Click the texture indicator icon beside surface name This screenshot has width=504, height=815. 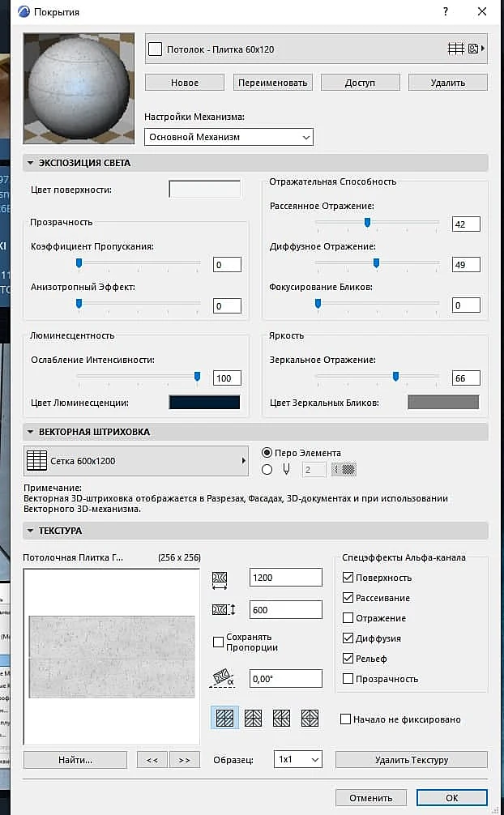pos(472,49)
